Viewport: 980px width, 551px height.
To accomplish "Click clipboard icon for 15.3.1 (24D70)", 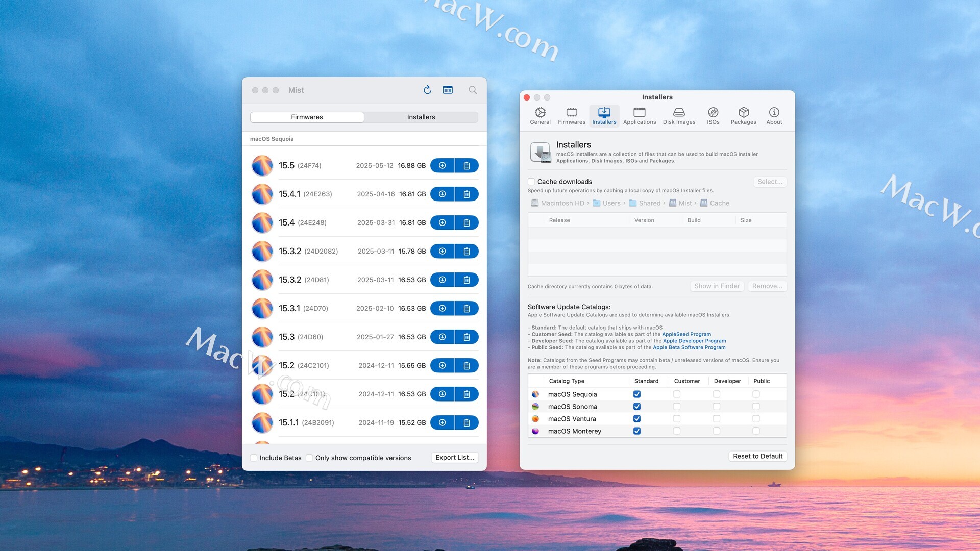I will click(x=467, y=308).
